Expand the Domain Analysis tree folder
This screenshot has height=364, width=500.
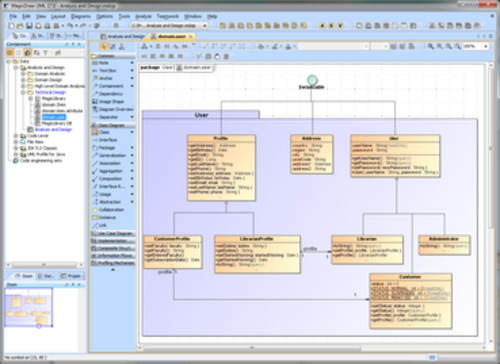pyautogui.click(x=23, y=74)
